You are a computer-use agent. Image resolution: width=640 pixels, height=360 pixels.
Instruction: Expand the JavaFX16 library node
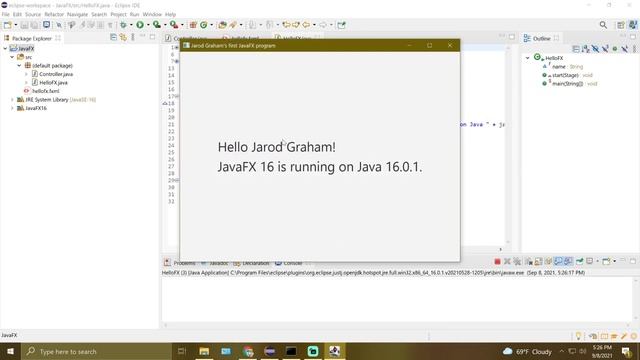pyautogui.click(x=12, y=108)
